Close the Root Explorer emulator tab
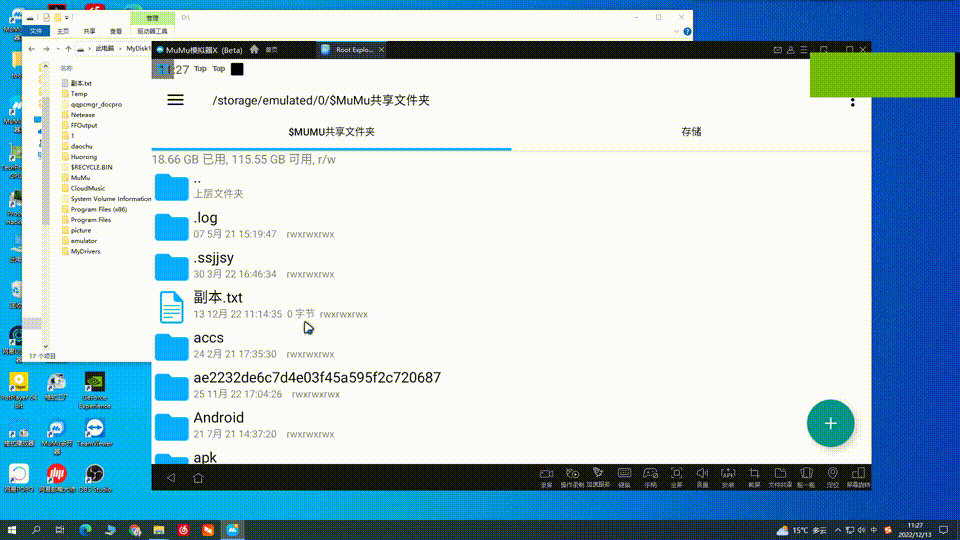The width and height of the screenshot is (960, 540). (381, 50)
